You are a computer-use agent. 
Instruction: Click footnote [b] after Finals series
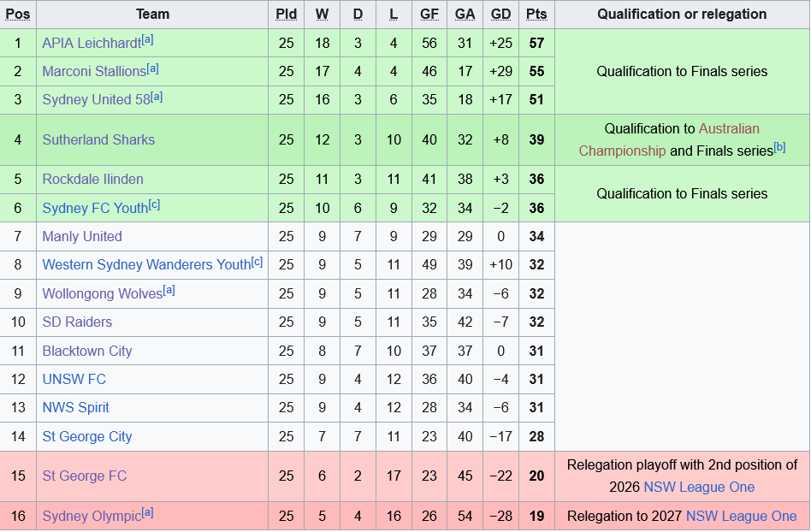tap(779, 148)
